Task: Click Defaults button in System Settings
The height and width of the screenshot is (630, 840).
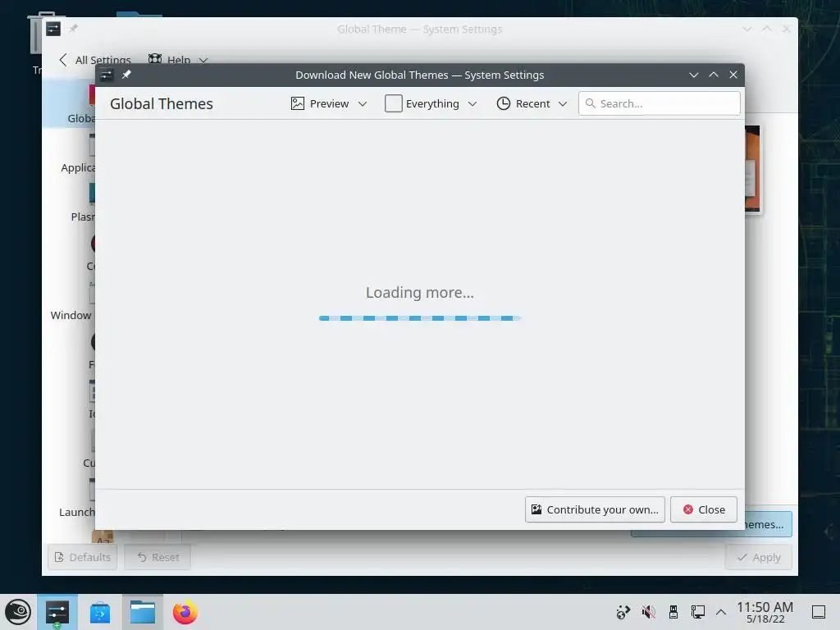Action: point(83,557)
